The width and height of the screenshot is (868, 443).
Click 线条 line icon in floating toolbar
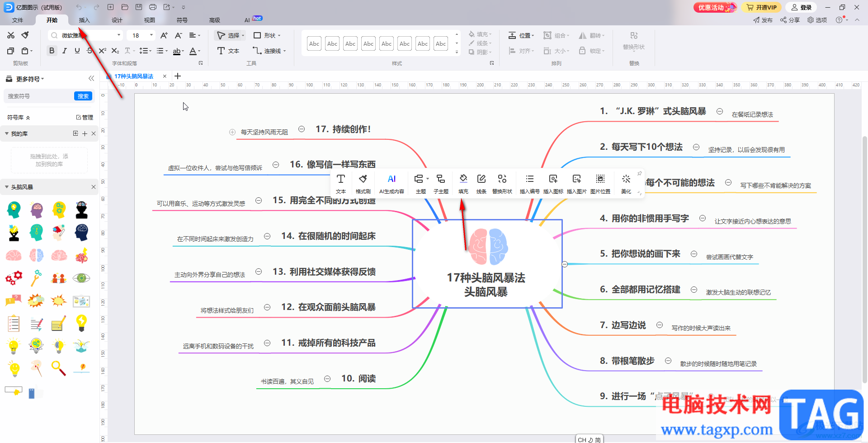481,183
